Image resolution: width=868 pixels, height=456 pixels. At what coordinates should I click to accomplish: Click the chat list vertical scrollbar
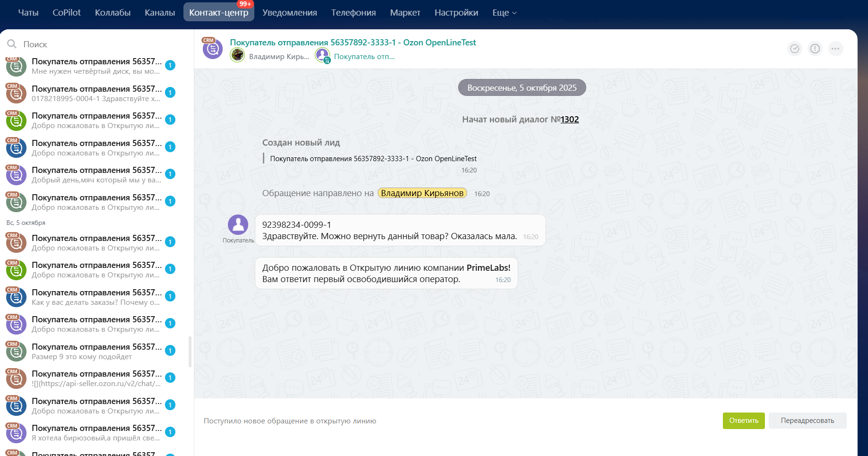(190, 352)
